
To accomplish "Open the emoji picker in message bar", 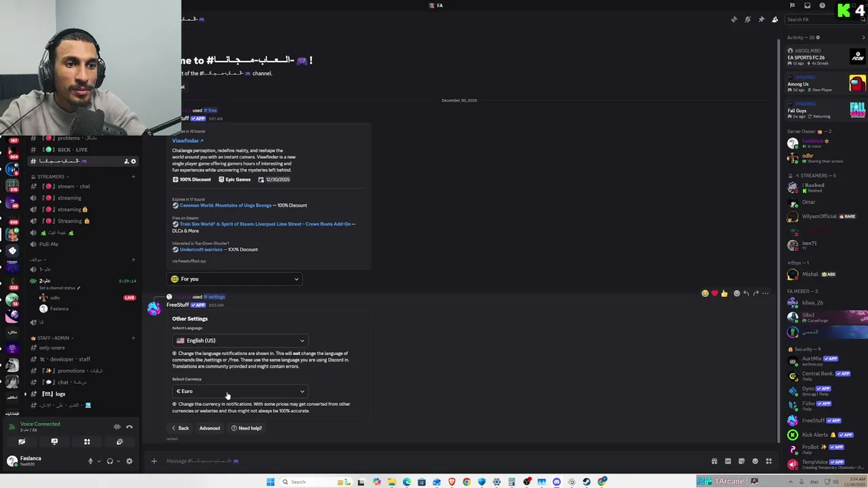I will (x=755, y=461).
